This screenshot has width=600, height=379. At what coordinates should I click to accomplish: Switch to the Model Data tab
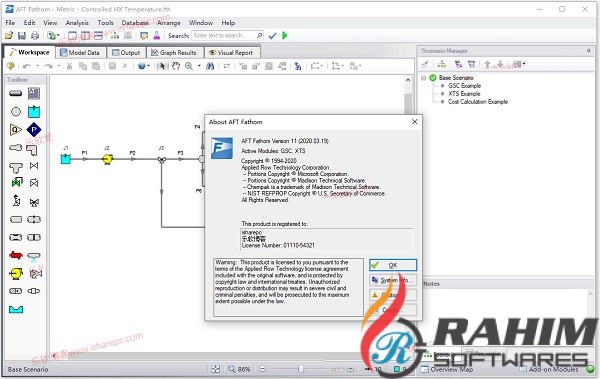(x=80, y=52)
